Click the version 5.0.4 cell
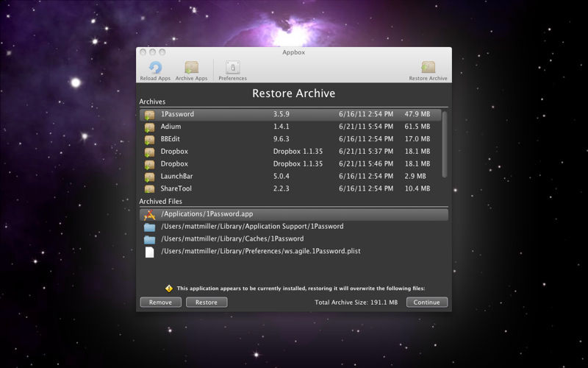Viewport: 588px width, 368px height. pos(282,176)
